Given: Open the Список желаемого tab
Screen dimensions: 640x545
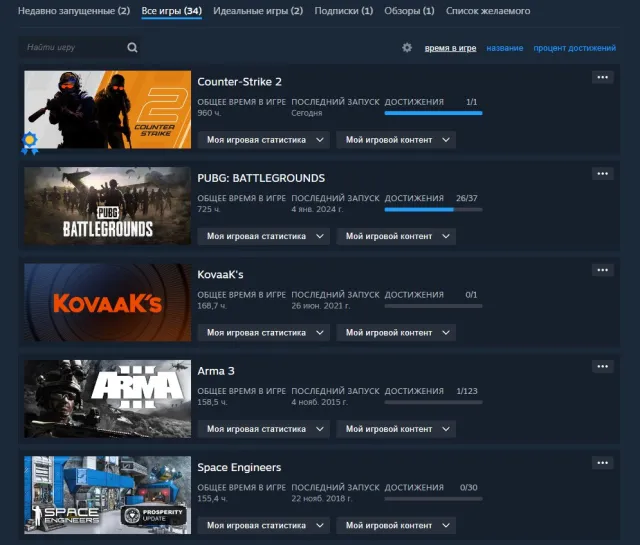Looking at the screenshot, I should (x=488, y=11).
